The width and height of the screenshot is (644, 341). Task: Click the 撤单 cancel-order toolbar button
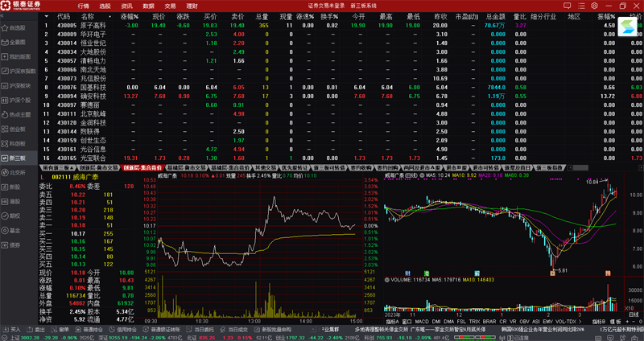tap(60, 330)
